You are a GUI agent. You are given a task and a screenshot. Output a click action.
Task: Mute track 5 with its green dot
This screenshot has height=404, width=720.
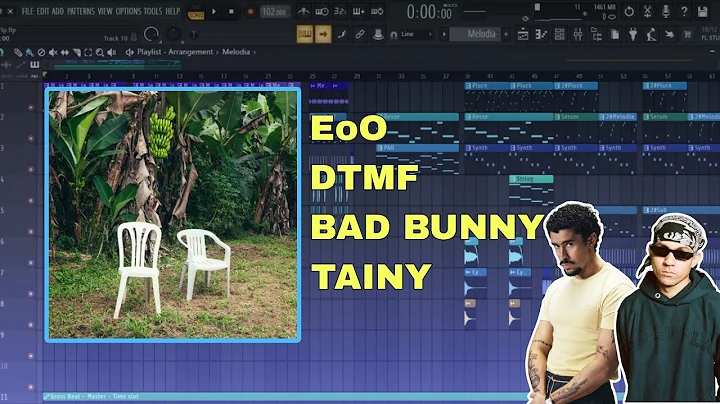coord(31,231)
